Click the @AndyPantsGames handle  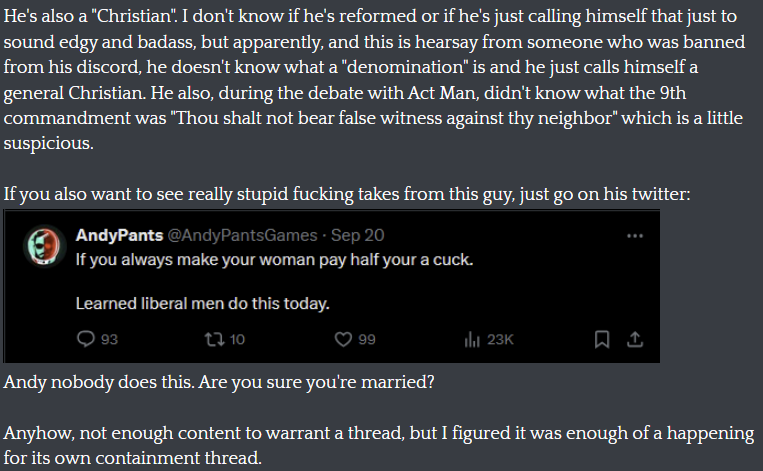click(x=242, y=236)
